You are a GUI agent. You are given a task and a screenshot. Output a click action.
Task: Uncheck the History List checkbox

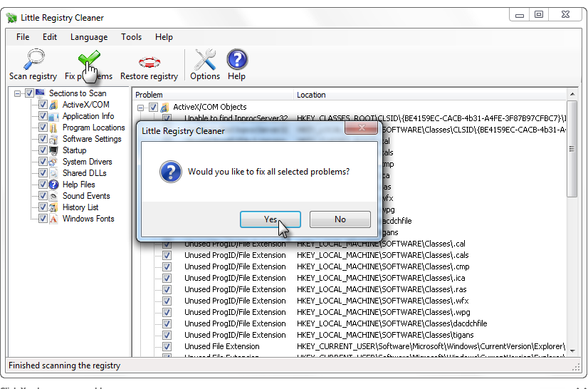point(43,207)
